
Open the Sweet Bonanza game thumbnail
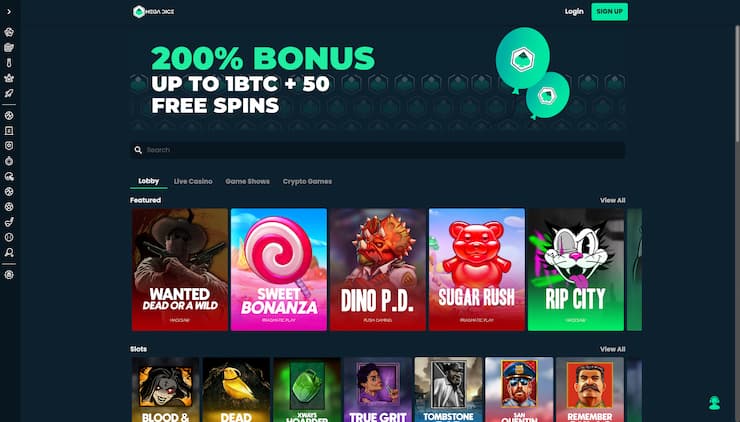279,270
